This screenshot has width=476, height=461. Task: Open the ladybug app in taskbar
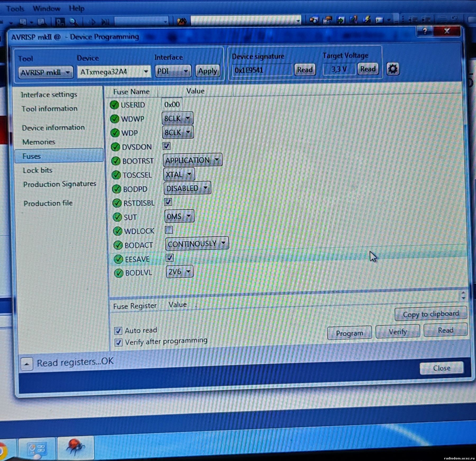click(76, 447)
